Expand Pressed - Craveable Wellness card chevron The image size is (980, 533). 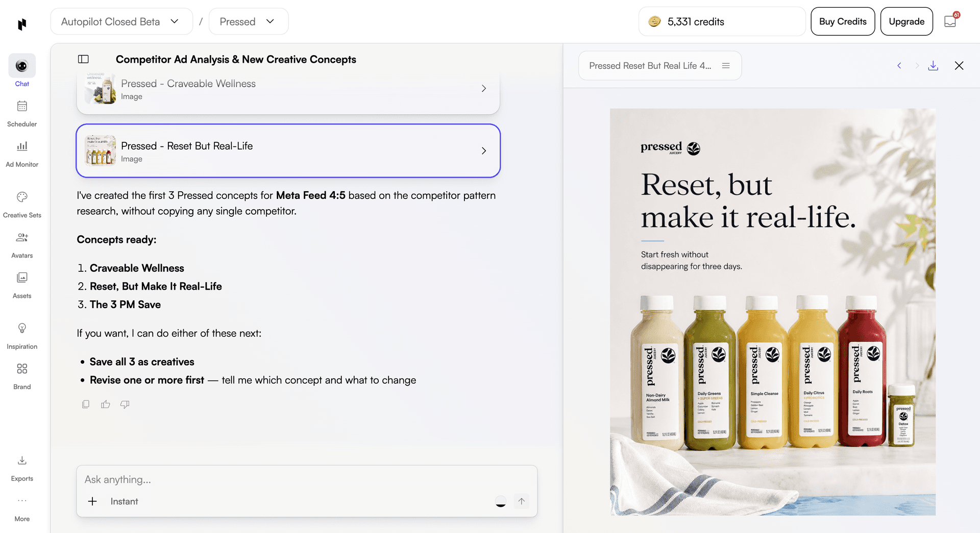484,88
